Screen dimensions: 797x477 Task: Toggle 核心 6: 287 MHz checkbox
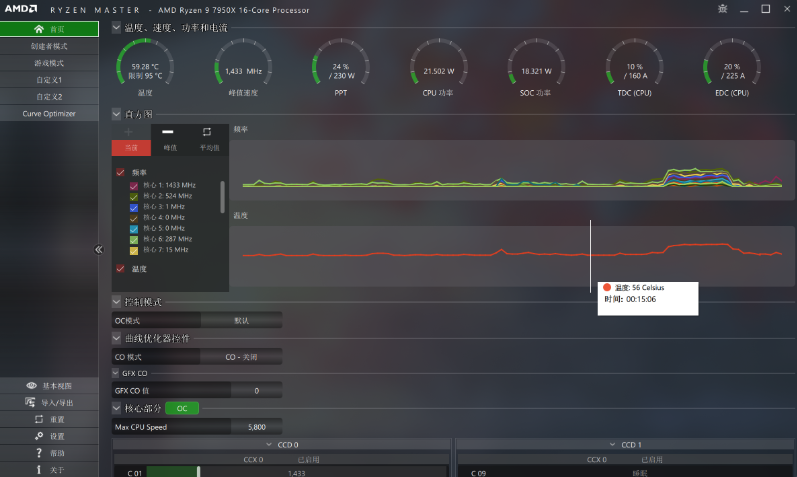(134, 240)
